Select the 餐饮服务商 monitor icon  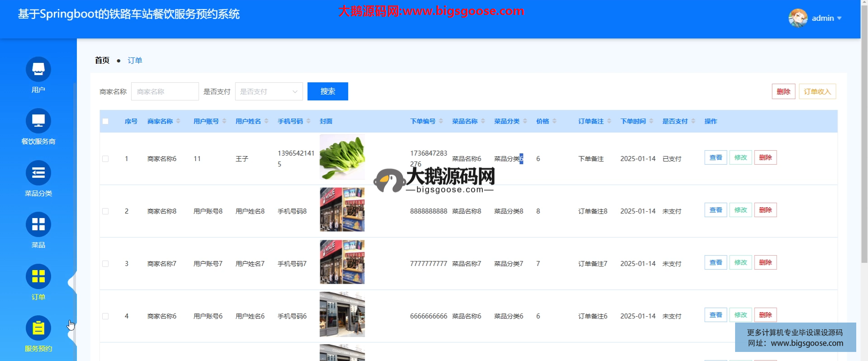[38, 121]
